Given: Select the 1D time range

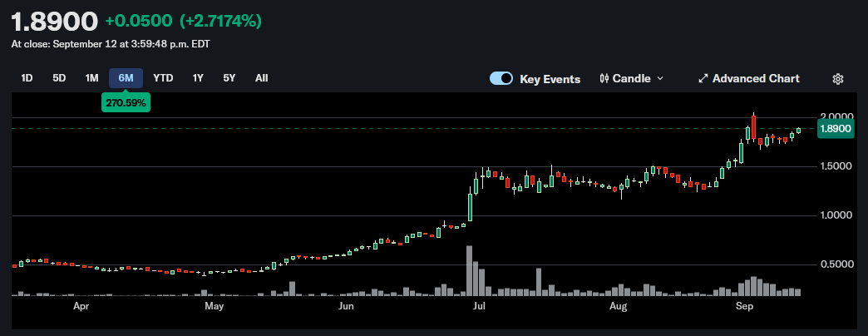Looking at the screenshot, I should 27,78.
